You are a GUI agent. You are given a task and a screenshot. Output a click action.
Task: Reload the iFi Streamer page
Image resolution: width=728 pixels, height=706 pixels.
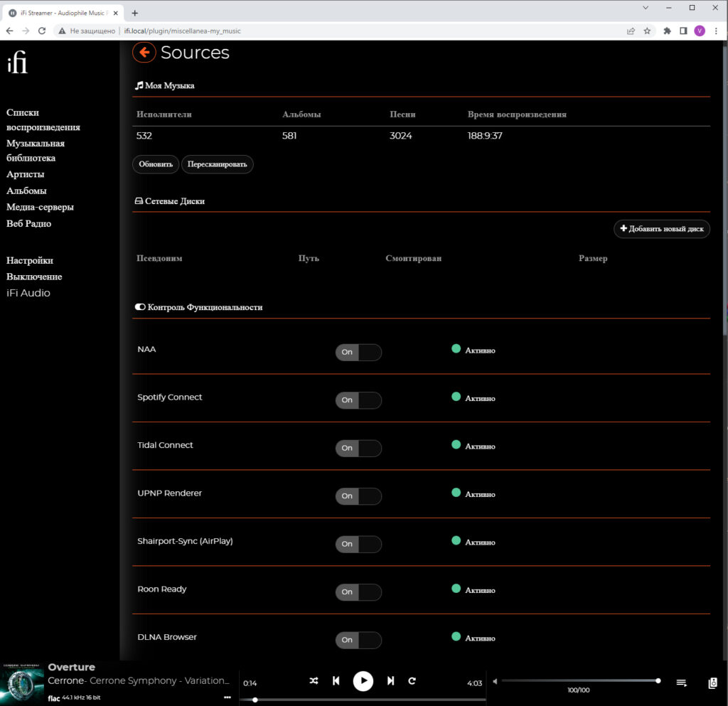pos(42,31)
